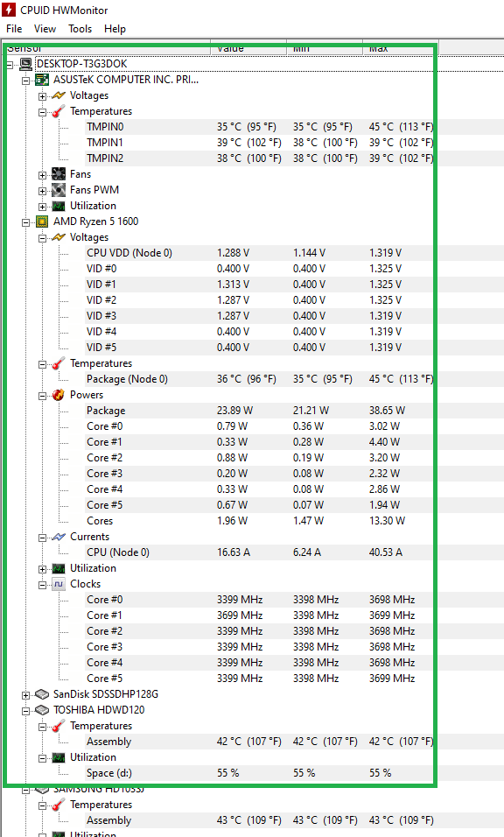Click the Currents icon

[59, 537]
